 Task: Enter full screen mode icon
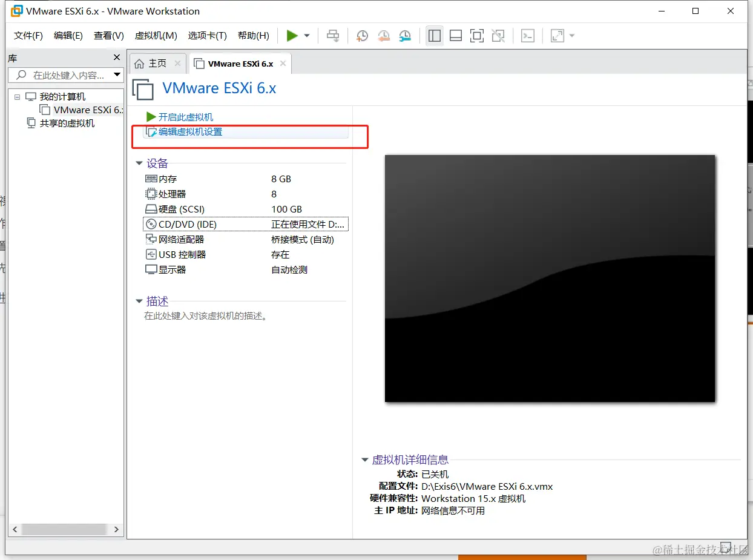click(x=476, y=36)
